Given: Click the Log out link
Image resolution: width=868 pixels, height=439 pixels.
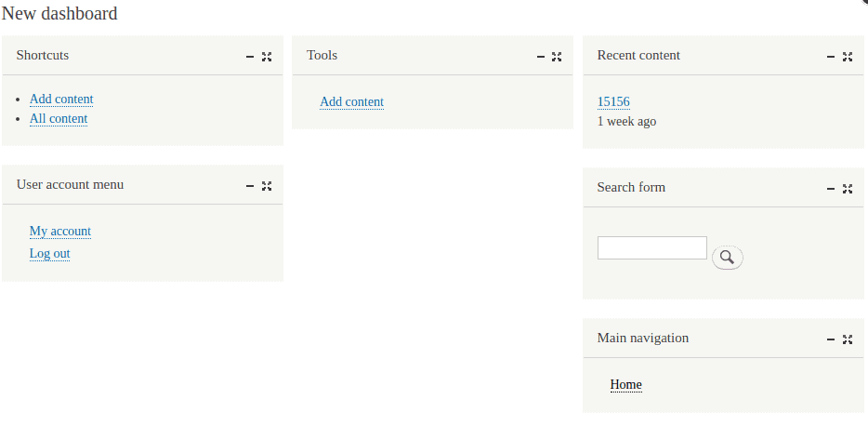Looking at the screenshot, I should point(50,254).
